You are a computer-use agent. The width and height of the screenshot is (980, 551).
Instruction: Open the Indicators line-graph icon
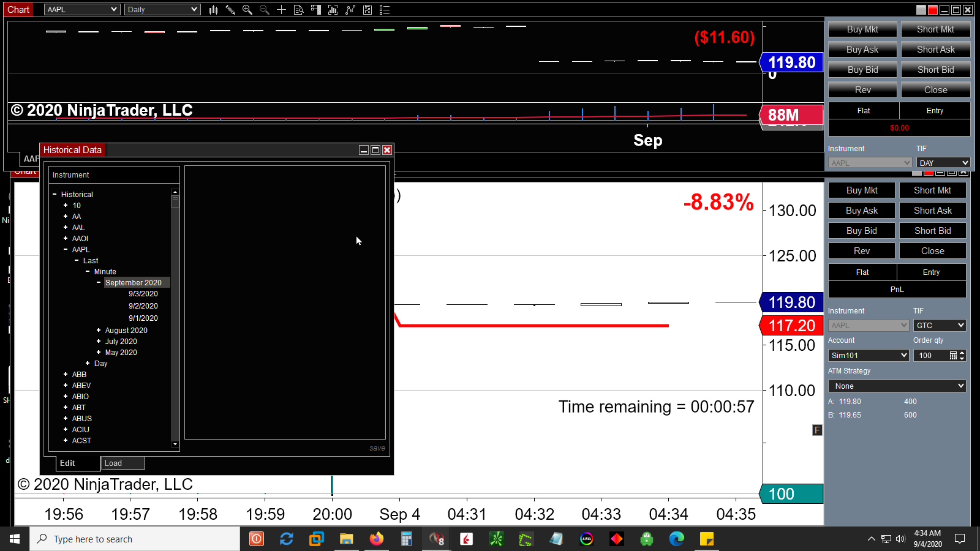click(350, 10)
